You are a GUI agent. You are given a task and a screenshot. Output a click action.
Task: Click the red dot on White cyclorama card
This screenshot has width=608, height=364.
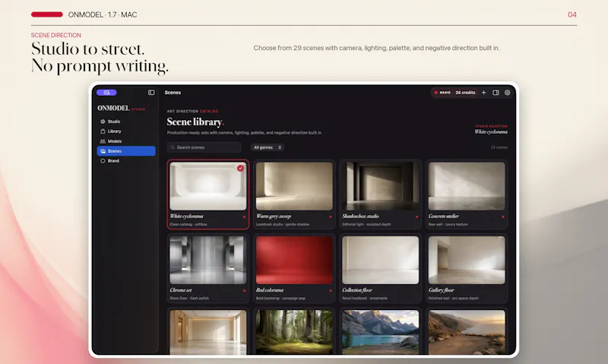(x=244, y=217)
